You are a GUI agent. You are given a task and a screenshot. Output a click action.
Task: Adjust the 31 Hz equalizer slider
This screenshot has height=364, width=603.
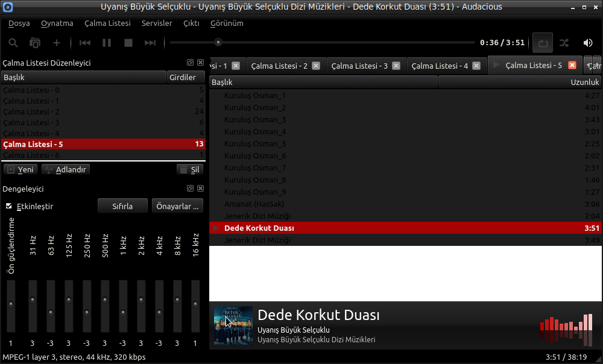(33, 306)
